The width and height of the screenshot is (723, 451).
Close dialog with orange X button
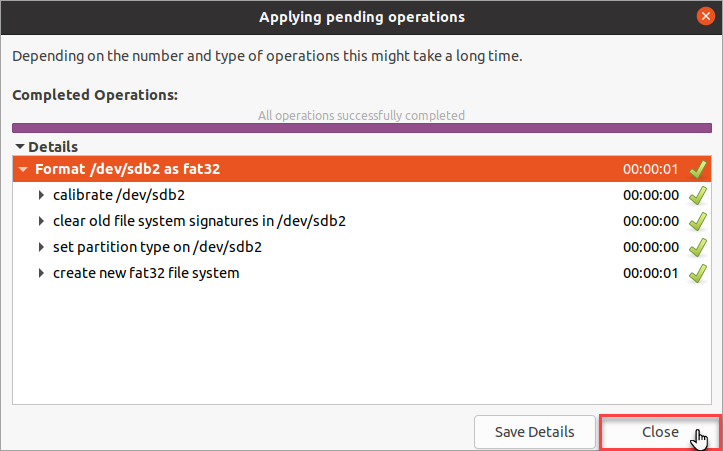705,17
